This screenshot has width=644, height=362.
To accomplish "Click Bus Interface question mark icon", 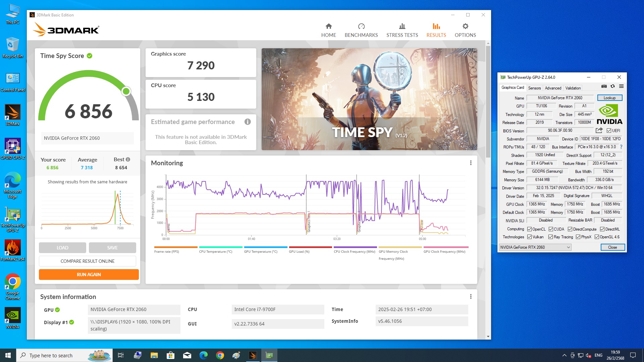I will coord(621,147).
